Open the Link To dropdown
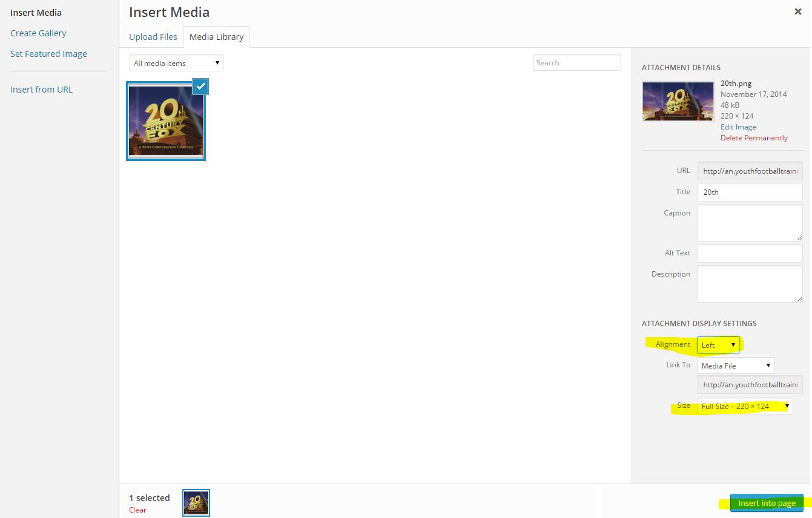812x518 pixels. point(736,366)
